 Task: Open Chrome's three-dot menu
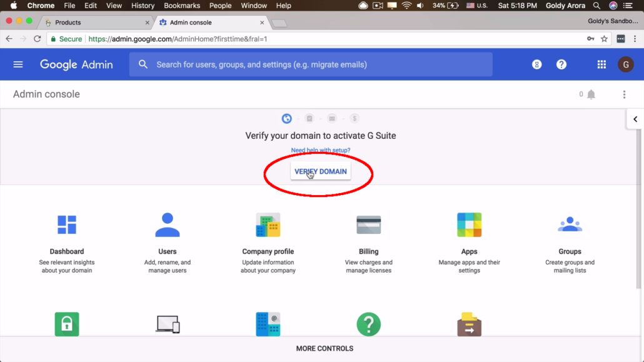pos(635,39)
